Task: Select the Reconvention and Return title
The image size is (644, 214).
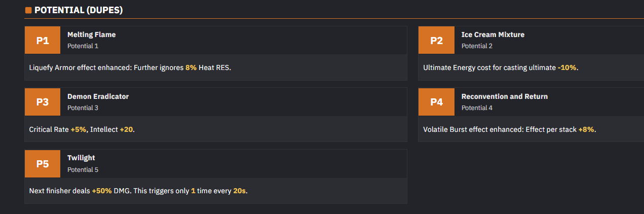Action: [505, 96]
